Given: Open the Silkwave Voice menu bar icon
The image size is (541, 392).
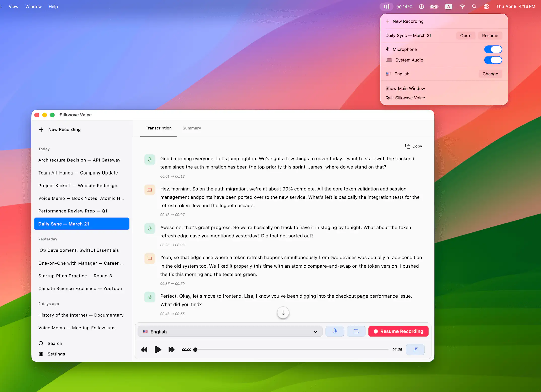Looking at the screenshot, I should click(386, 7).
